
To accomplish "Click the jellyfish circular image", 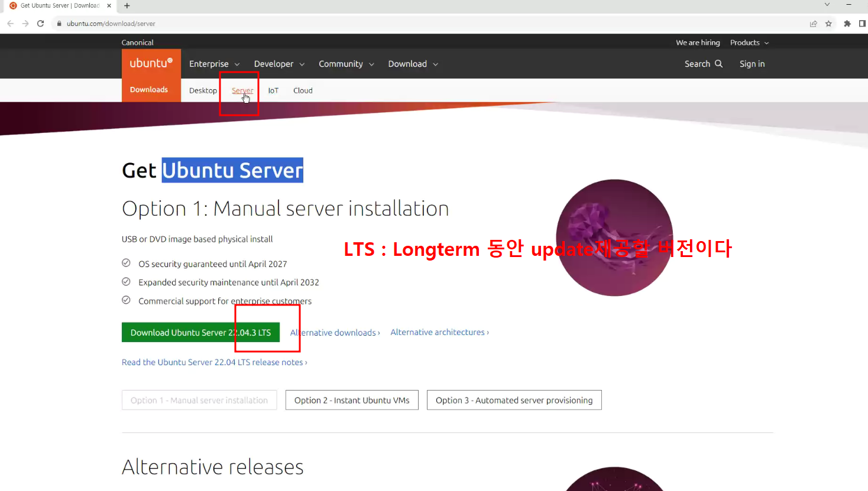I will click(614, 238).
